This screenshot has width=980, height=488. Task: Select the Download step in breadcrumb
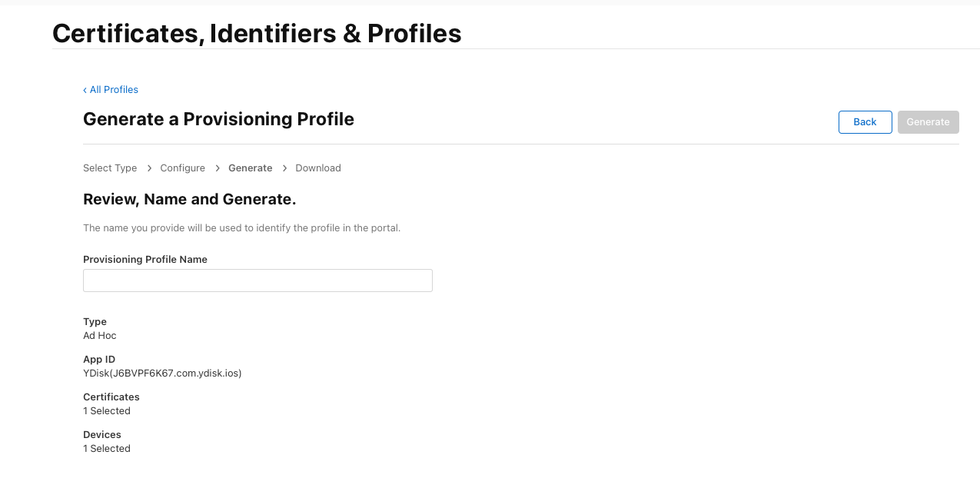pos(318,168)
